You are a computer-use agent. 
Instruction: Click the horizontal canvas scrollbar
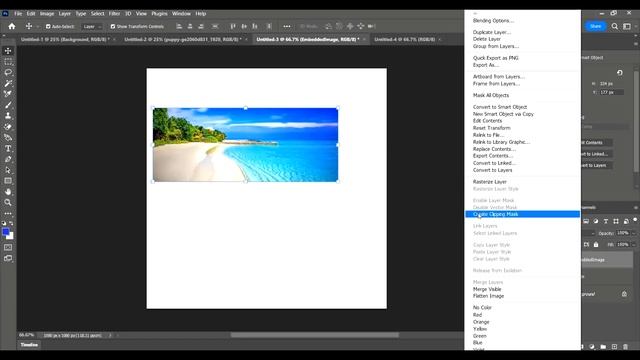(x=314, y=335)
